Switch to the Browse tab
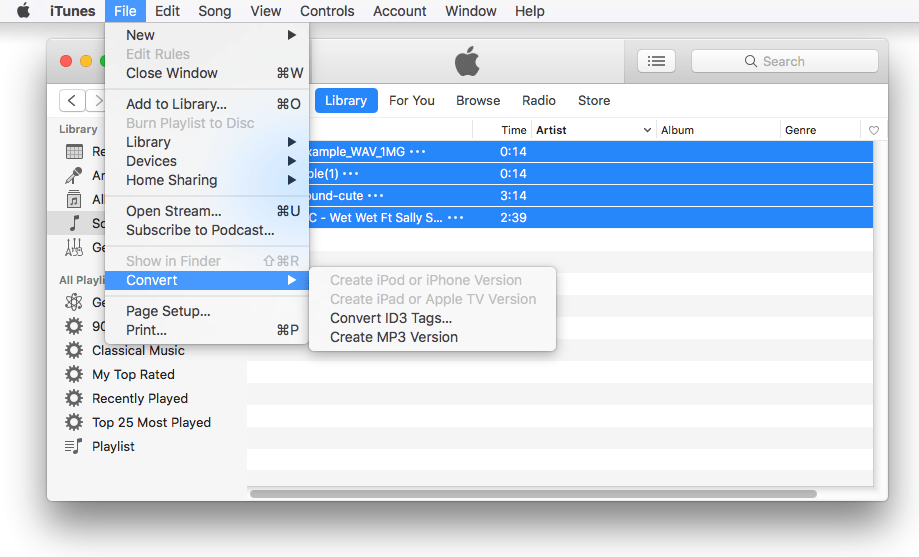The width and height of the screenshot is (919, 557). [478, 100]
